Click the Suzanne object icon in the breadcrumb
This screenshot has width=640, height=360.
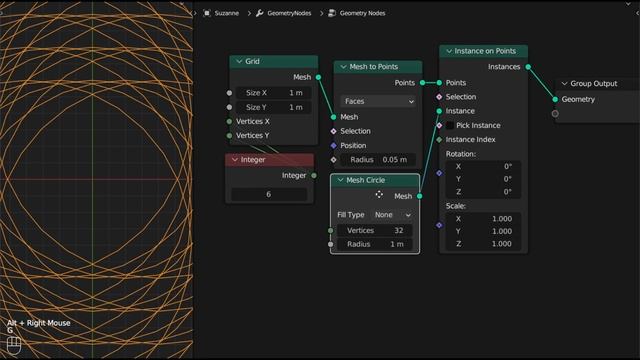coord(207,13)
